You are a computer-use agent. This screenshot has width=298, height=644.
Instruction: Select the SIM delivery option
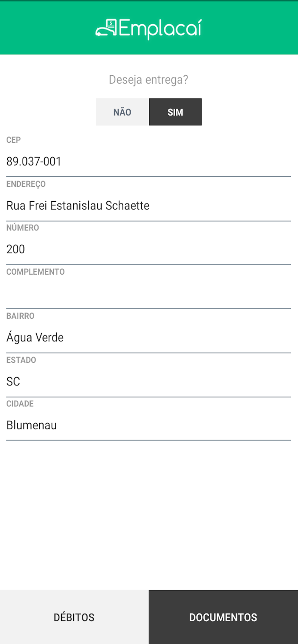175,112
